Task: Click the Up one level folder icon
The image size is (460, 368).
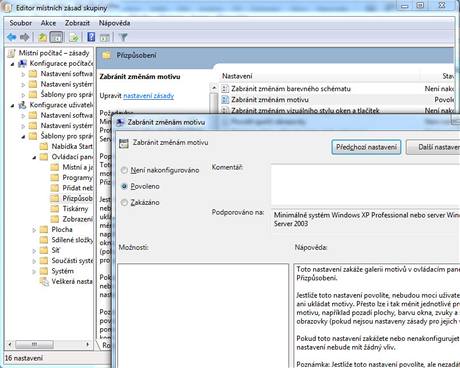Action: point(42,37)
